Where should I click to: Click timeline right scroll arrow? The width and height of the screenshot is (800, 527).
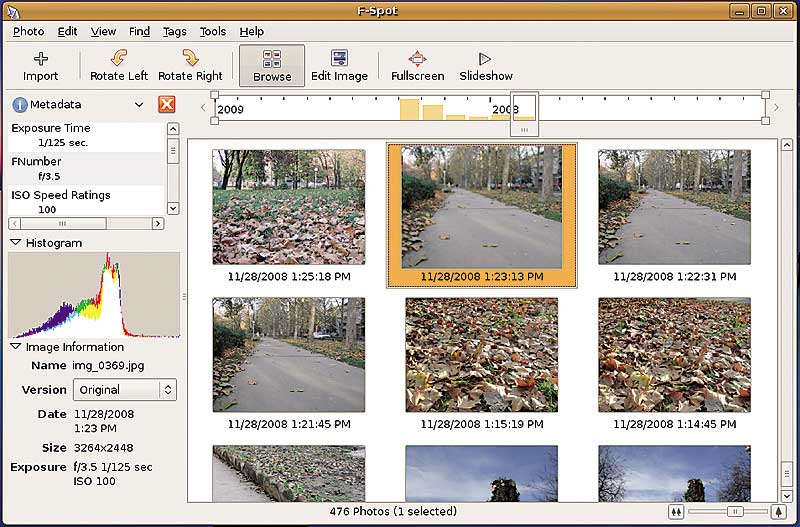point(777,108)
